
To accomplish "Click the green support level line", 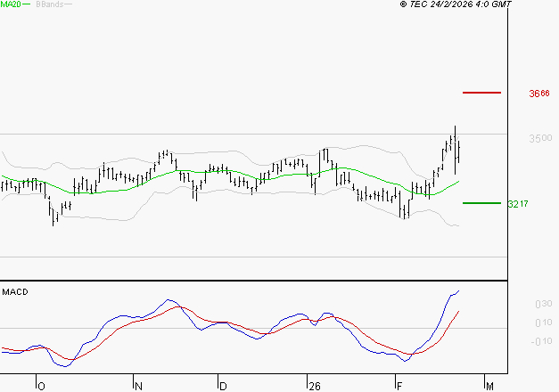I will click(481, 203).
